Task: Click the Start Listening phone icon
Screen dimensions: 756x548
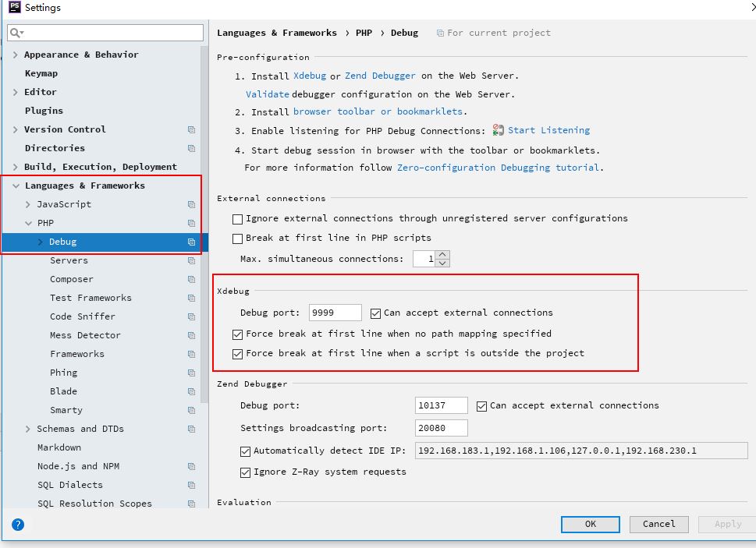Action: (x=498, y=130)
